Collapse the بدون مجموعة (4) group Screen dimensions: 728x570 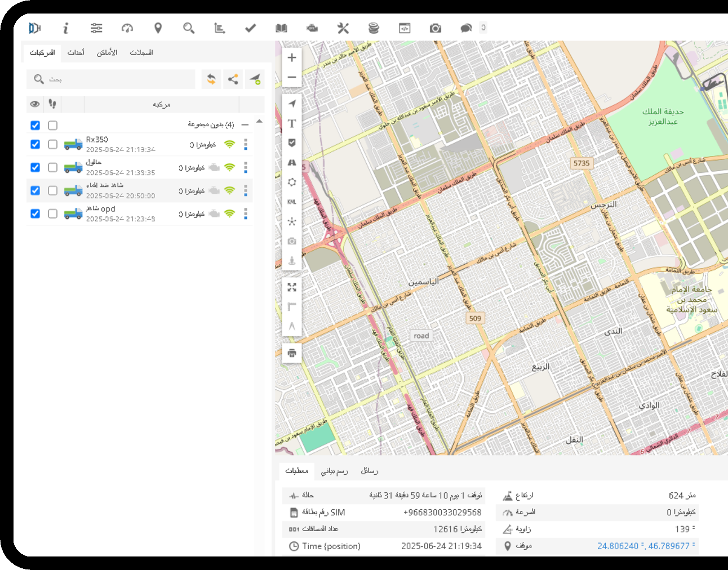(245, 125)
